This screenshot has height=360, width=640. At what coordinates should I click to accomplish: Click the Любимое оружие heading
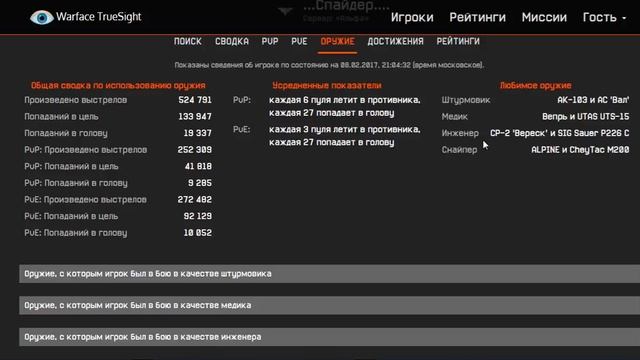pyautogui.click(x=536, y=85)
